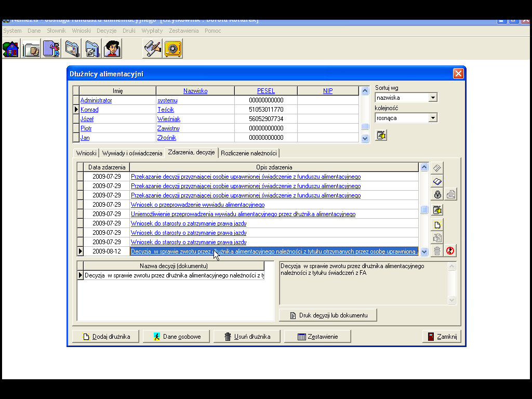Screen dimensions: 532x399
Task: Sort by PESEL column header
Action: [266, 91]
